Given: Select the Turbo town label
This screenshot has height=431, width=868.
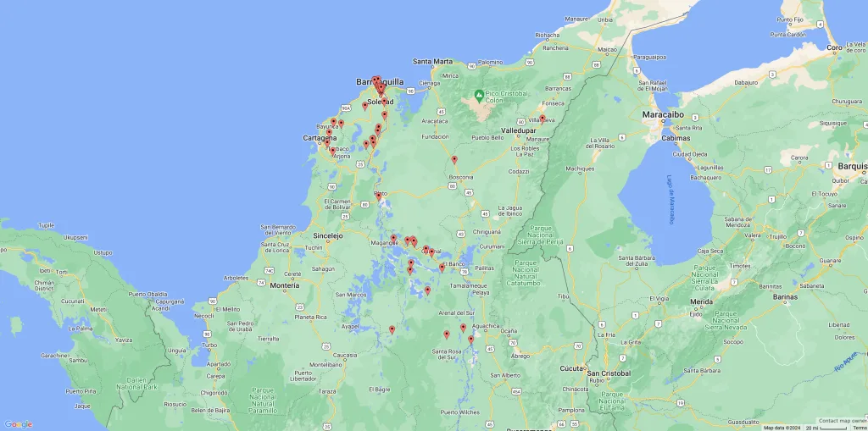Looking at the screenshot, I should (209, 345).
